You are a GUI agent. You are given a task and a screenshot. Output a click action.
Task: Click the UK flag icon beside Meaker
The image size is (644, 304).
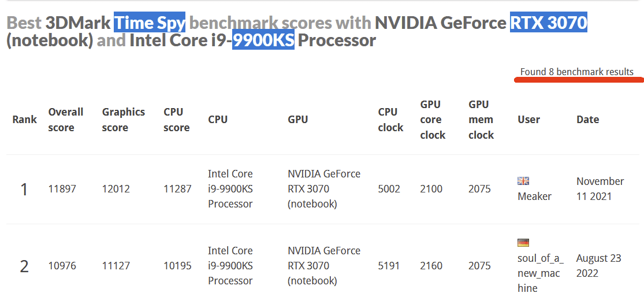point(523,181)
